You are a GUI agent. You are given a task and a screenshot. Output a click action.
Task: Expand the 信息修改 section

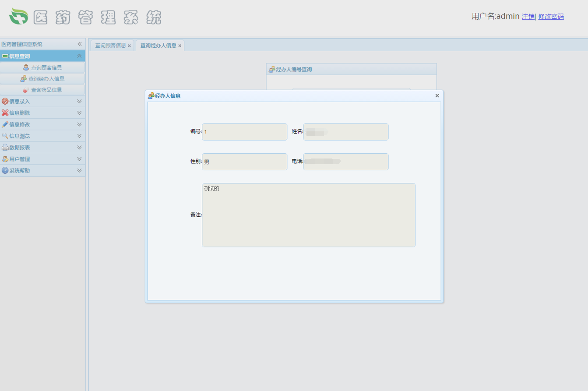pos(79,124)
